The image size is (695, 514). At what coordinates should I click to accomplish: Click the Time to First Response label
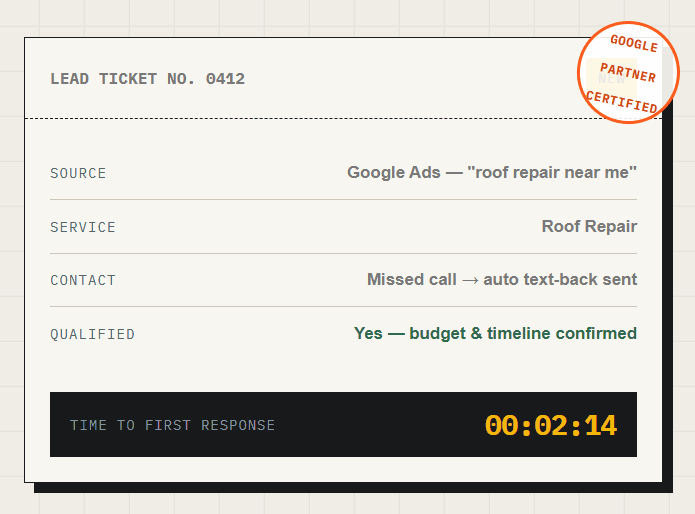(x=172, y=425)
